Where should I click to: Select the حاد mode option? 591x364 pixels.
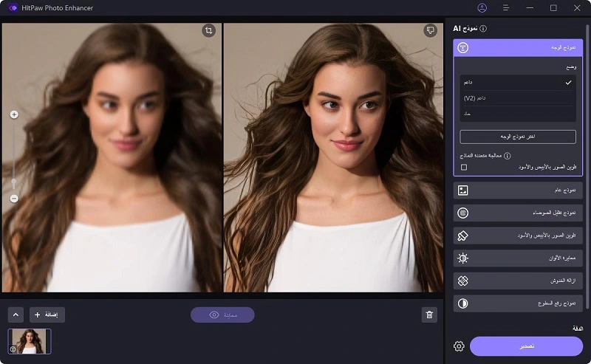tap(517, 114)
